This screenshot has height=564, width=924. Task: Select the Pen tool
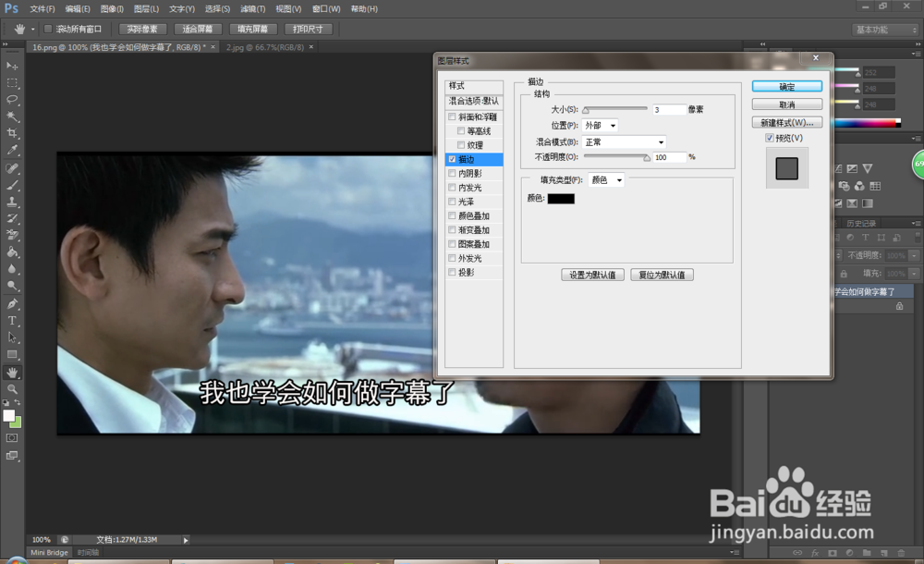[x=12, y=304]
